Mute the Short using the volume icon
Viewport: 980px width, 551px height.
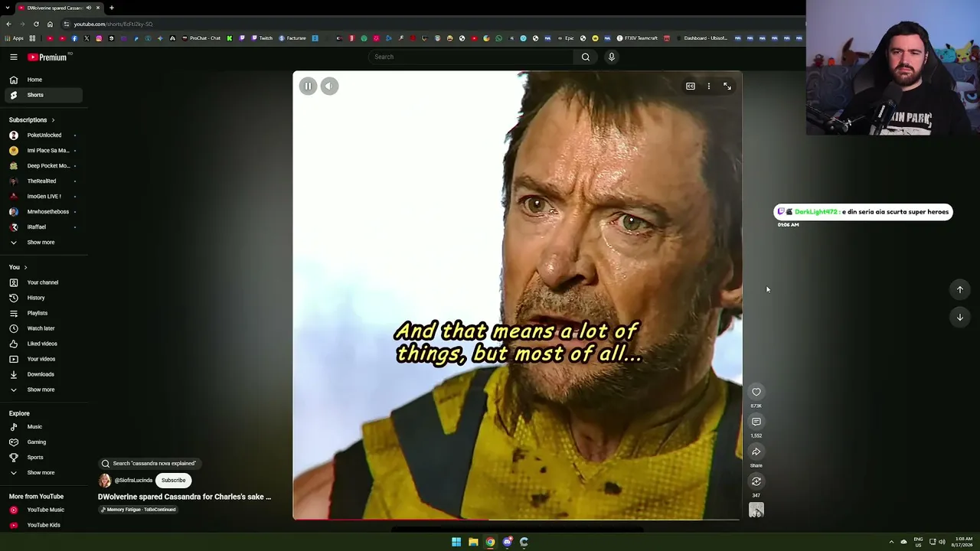(329, 86)
